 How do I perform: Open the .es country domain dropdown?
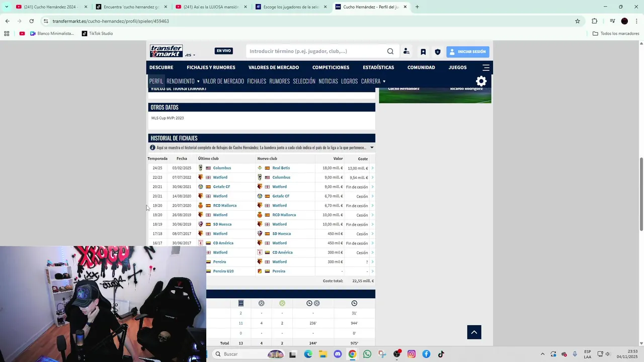point(190,55)
